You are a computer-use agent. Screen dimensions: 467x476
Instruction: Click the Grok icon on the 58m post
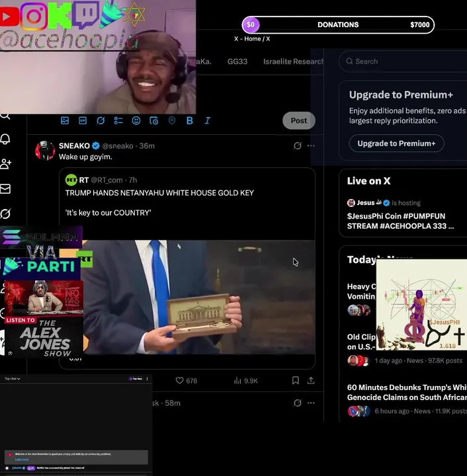297,403
